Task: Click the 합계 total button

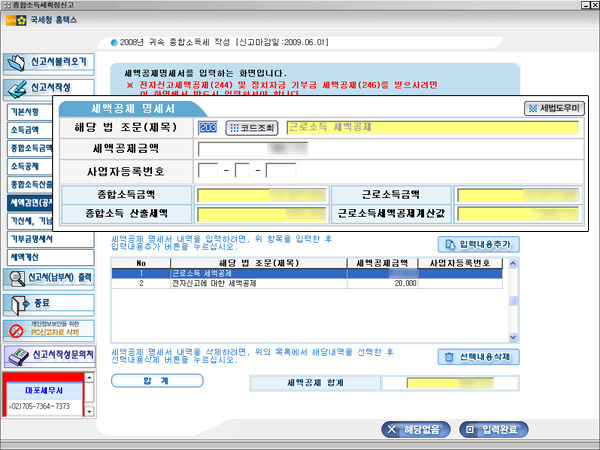Action: 157,381
